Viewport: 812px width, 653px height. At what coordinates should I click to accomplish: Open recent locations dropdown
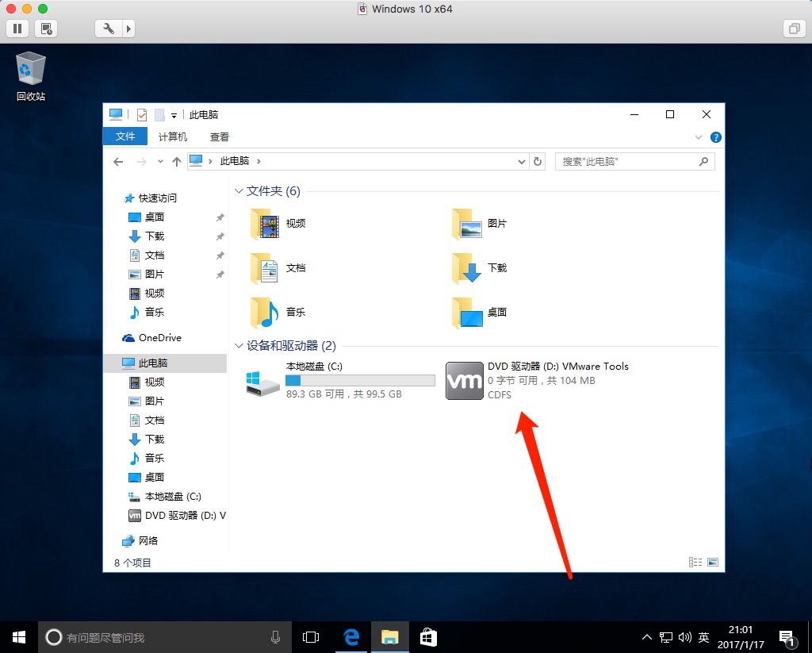tap(160, 162)
